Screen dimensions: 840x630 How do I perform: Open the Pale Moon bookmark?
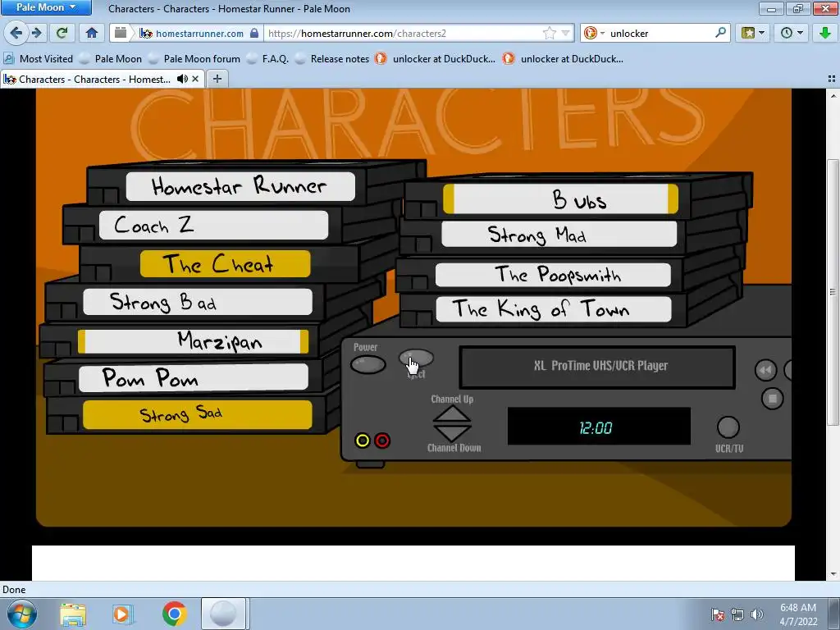point(111,59)
